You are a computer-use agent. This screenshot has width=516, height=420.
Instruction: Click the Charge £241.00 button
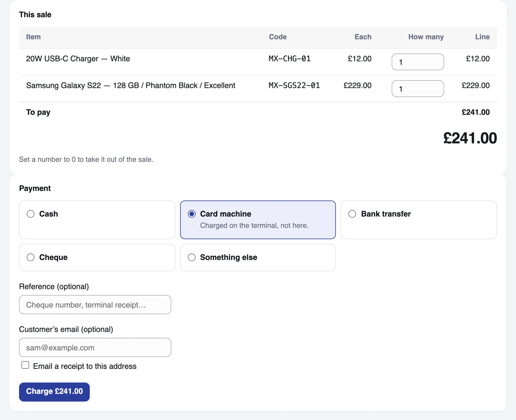(54, 392)
